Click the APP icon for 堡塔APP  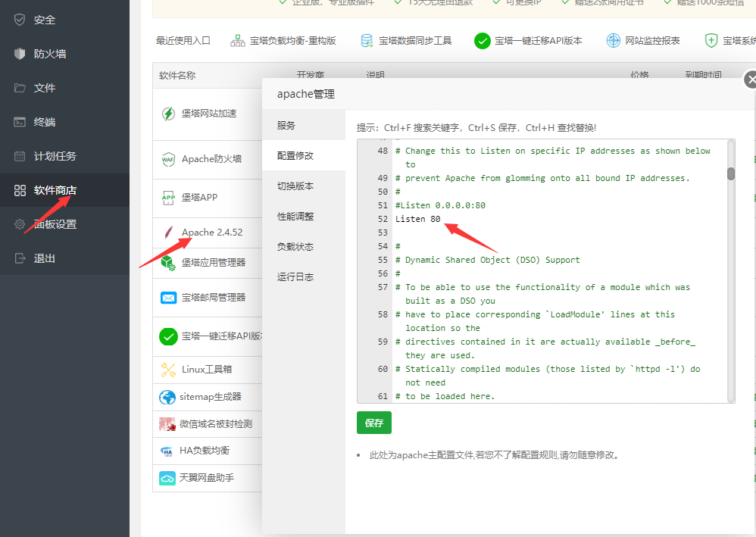tap(168, 198)
